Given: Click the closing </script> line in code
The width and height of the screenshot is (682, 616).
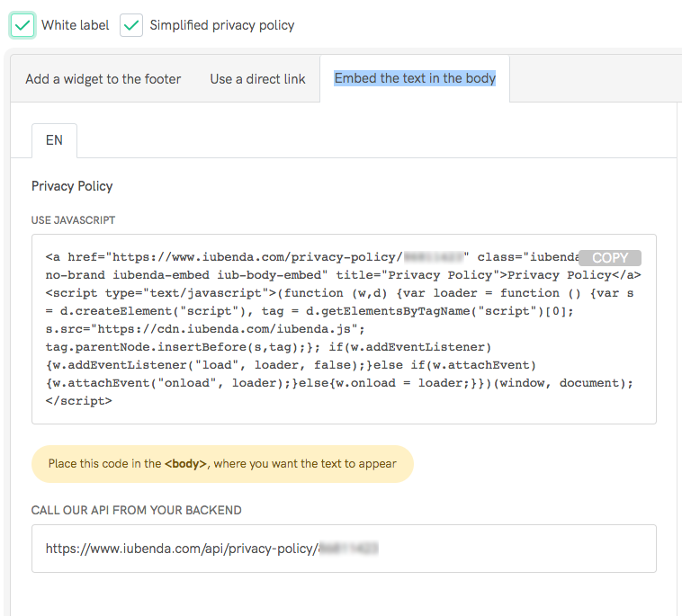Looking at the screenshot, I should tap(79, 401).
